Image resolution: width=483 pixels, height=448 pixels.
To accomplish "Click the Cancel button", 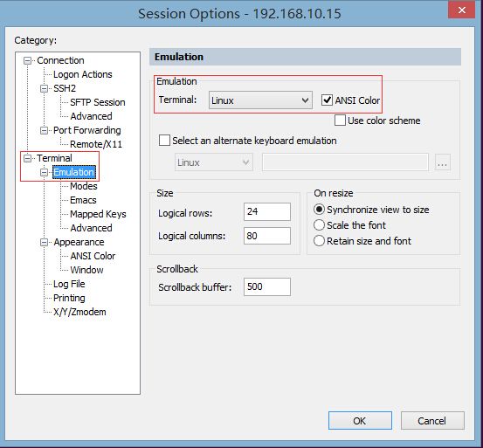I will tap(432, 421).
